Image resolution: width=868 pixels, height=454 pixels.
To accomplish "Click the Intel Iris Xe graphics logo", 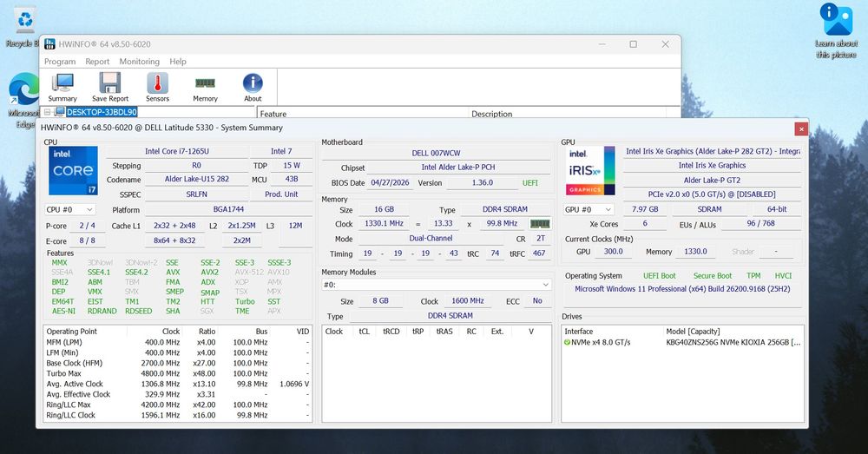I will pos(589,170).
